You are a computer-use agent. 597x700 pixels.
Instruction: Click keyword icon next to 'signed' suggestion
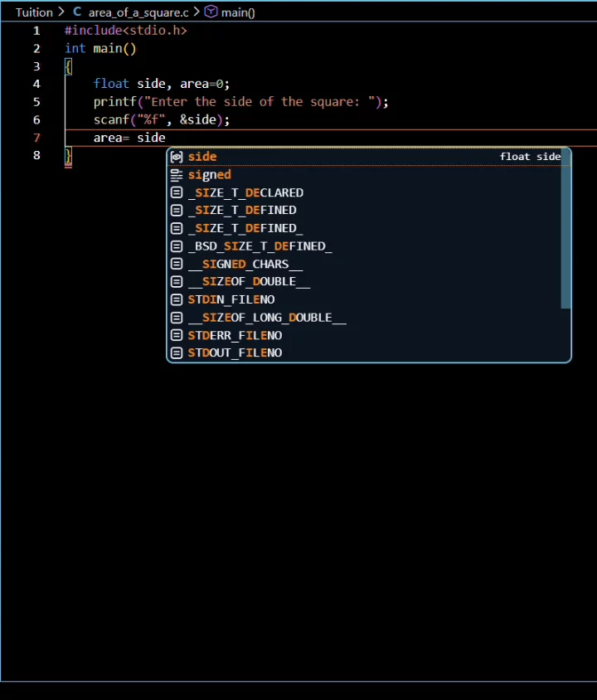[177, 174]
